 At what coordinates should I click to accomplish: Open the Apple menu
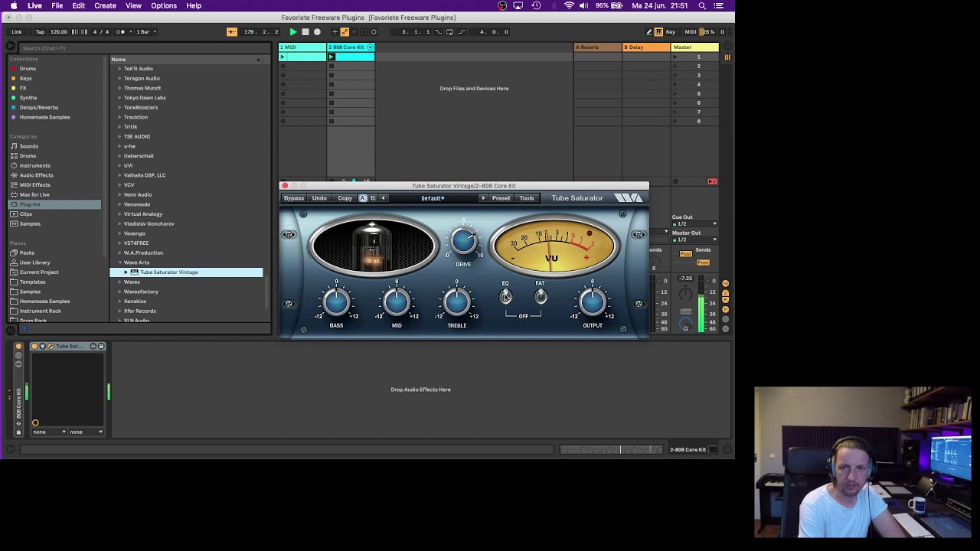coord(14,5)
